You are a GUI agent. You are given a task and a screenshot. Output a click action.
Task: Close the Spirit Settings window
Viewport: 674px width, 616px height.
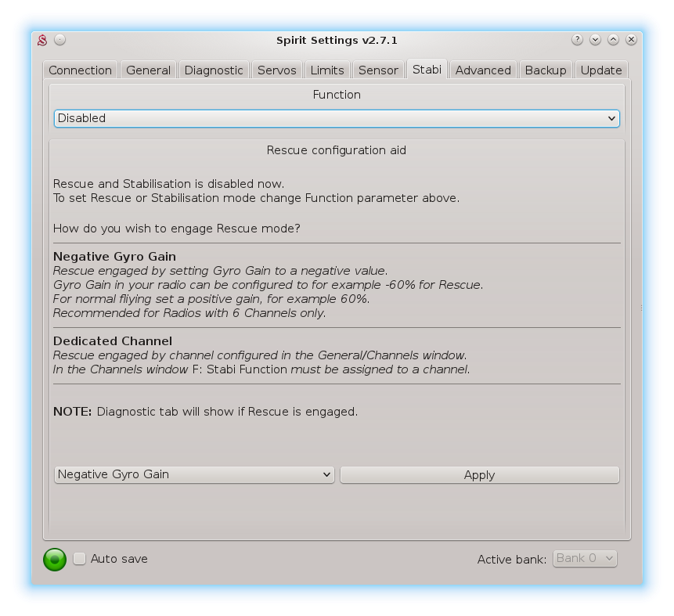(x=631, y=40)
